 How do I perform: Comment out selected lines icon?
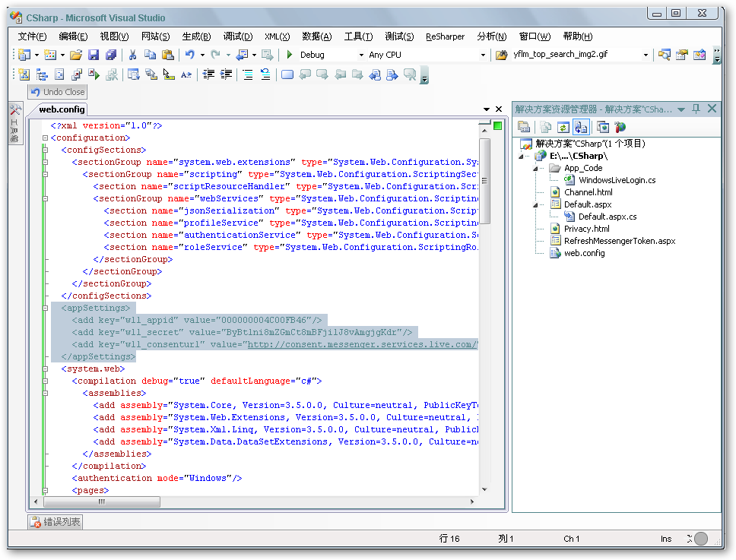point(248,74)
